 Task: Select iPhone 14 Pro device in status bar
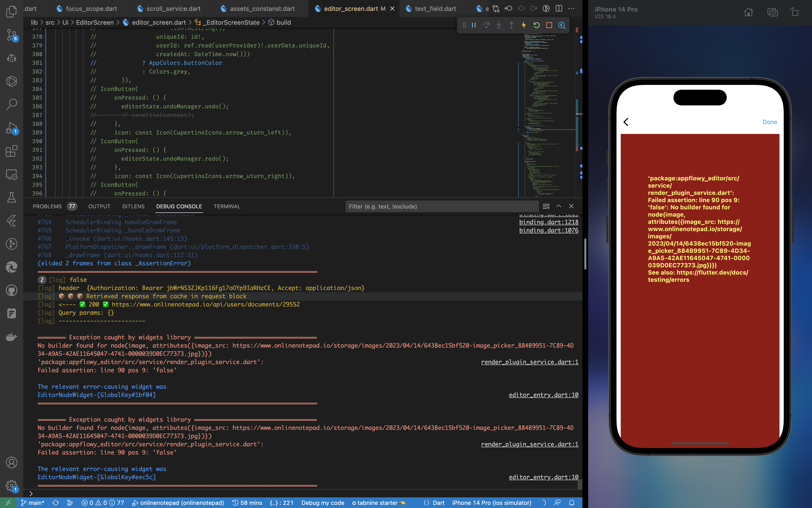(x=492, y=503)
